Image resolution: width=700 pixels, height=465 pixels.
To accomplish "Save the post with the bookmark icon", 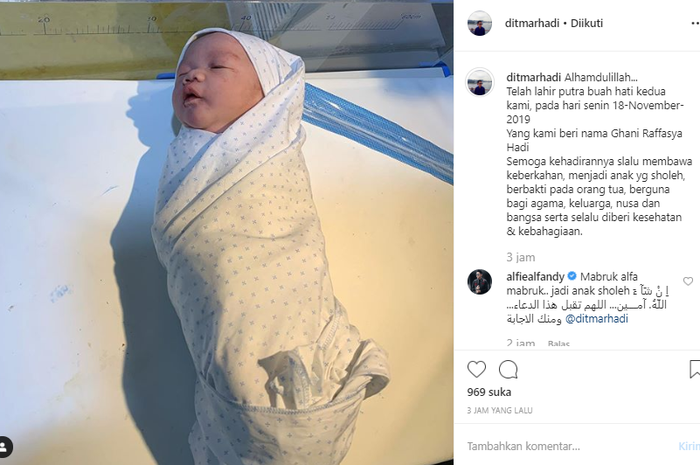I will point(695,370).
